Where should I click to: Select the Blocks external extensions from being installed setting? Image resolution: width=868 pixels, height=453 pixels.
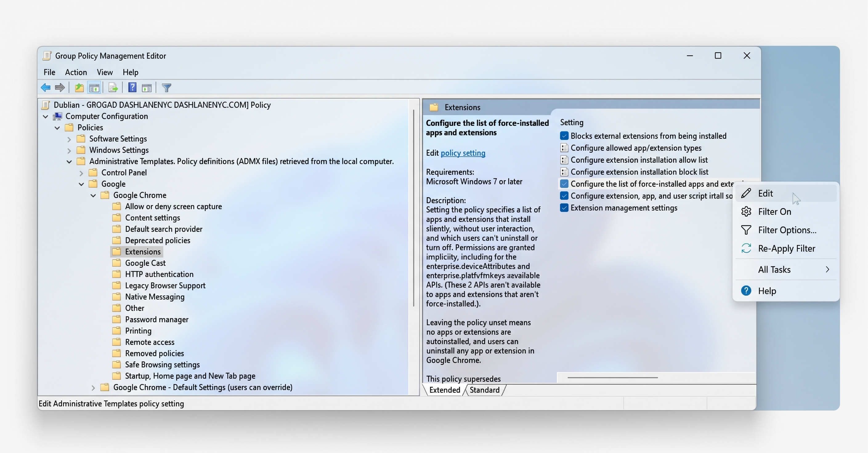coord(643,136)
